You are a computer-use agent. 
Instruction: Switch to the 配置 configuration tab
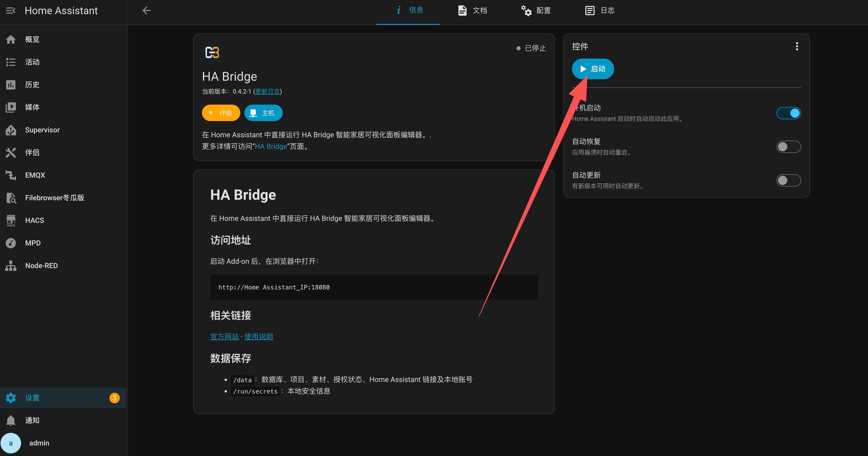point(535,11)
